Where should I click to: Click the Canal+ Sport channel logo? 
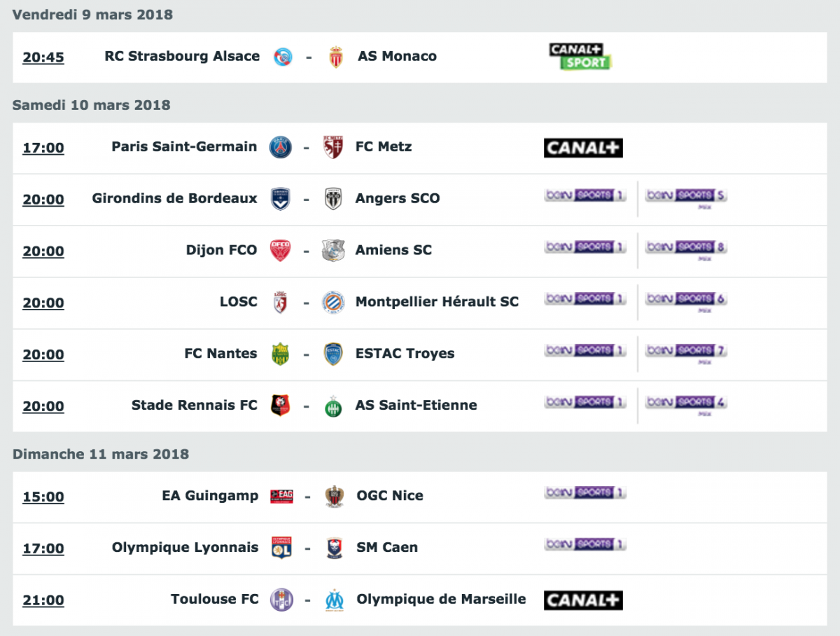(581, 57)
